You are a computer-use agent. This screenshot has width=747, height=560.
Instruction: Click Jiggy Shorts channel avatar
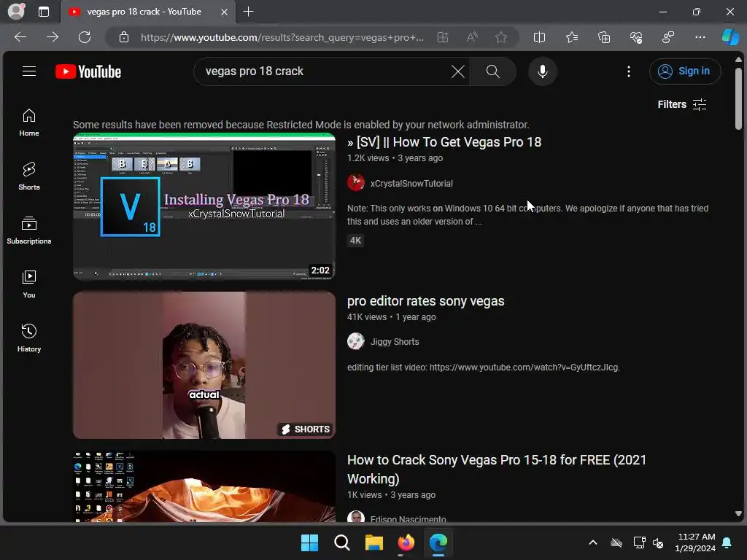click(x=356, y=341)
